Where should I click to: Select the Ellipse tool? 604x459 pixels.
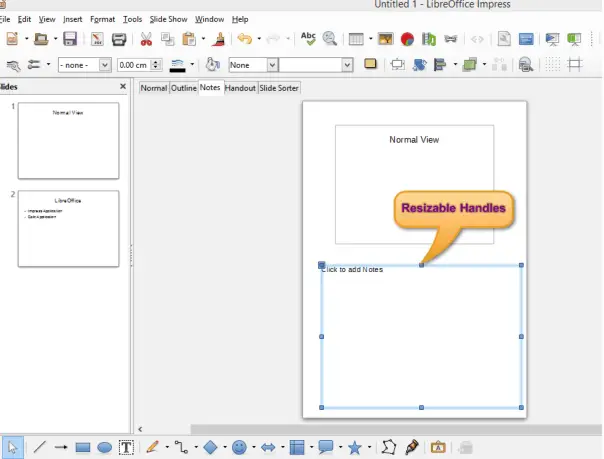coord(104,447)
